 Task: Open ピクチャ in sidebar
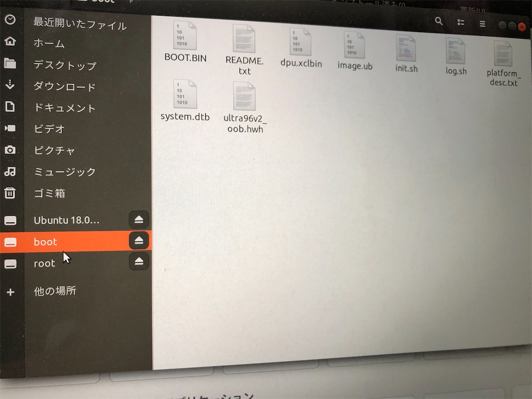point(54,150)
